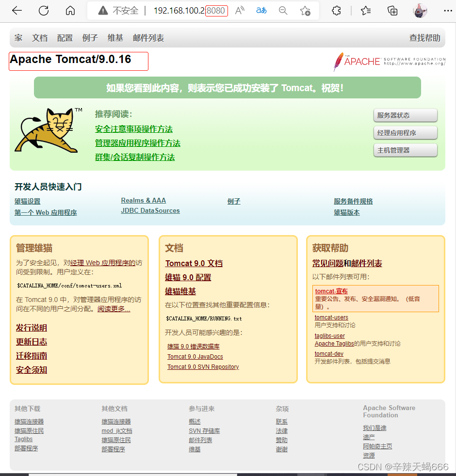Click the browser profile avatar
Screen dimensions: 456x476
(x=420, y=10)
